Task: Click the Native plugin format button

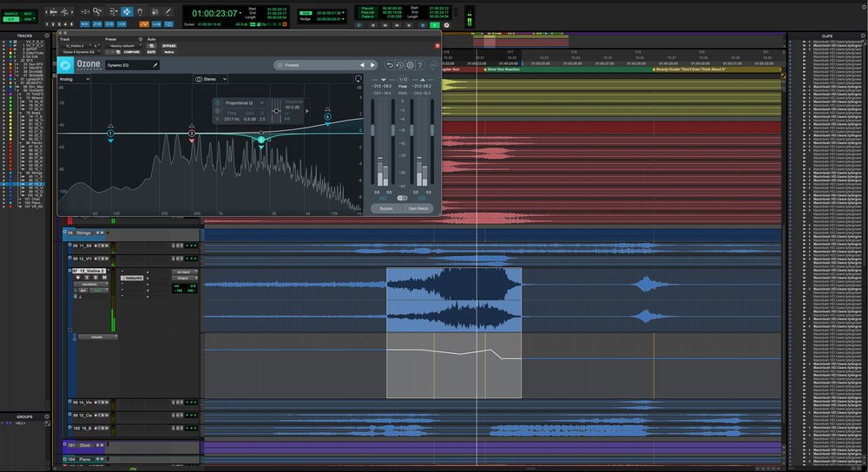Action: pyautogui.click(x=169, y=52)
